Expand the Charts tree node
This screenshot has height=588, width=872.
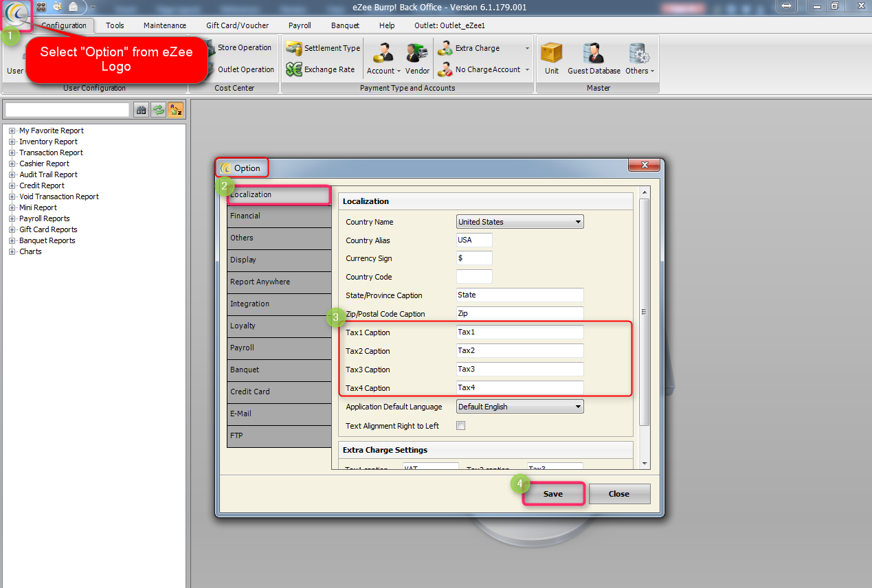point(12,251)
